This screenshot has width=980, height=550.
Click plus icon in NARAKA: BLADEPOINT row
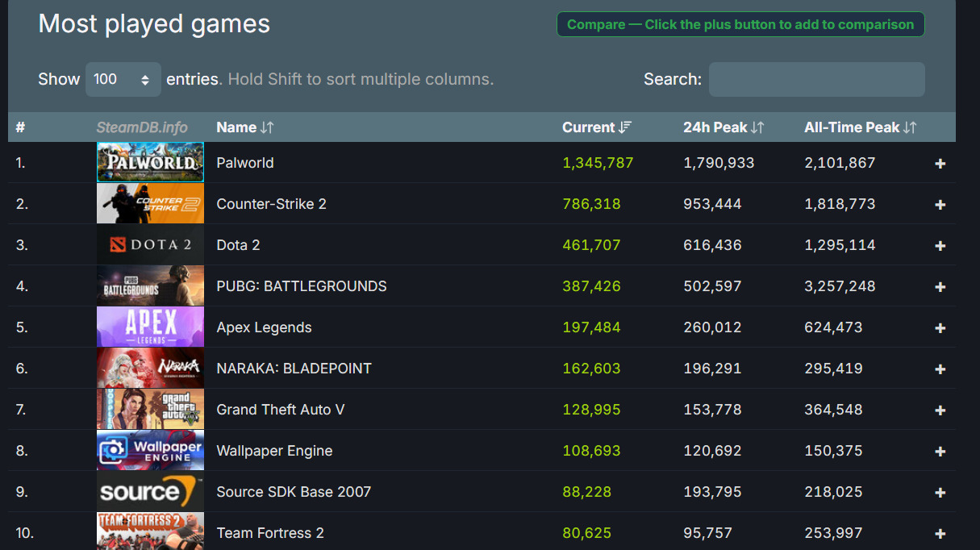pyautogui.click(x=940, y=369)
